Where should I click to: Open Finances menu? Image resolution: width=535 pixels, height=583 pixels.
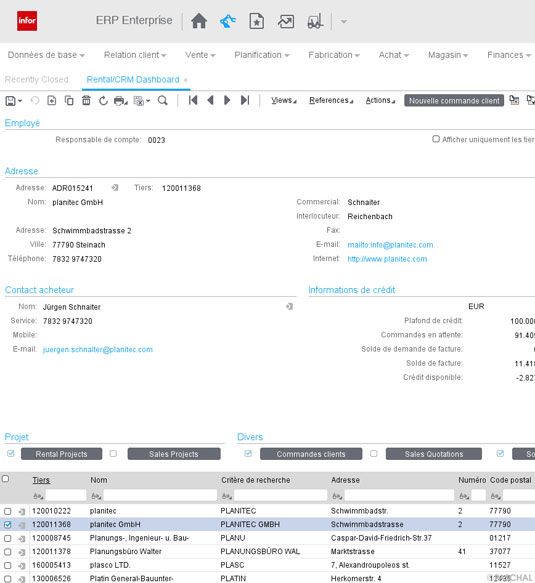[509, 55]
